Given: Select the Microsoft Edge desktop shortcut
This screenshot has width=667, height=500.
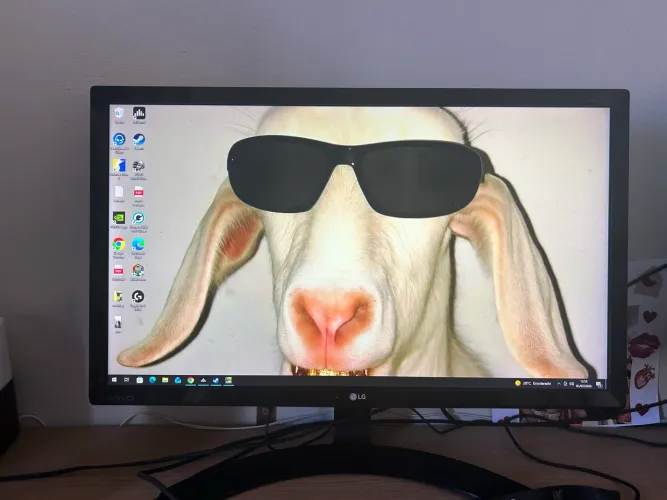Looking at the screenshot, I should coord(138,248).
